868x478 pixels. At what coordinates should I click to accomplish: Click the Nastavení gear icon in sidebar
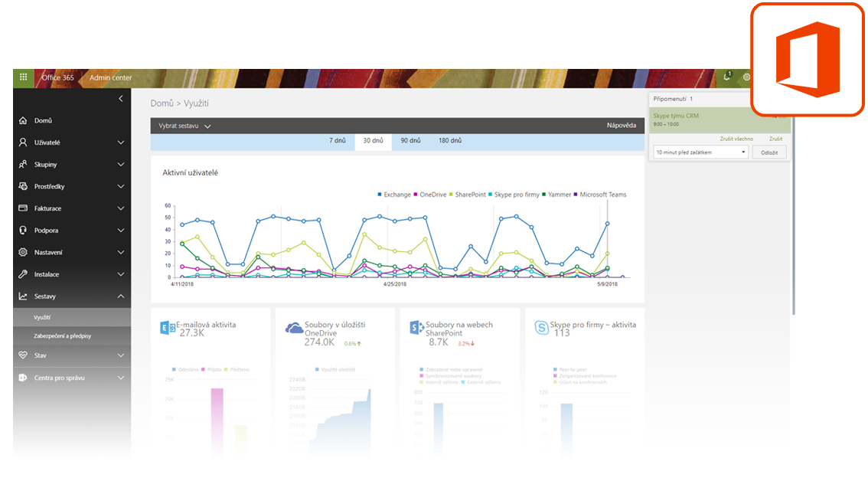point(23,252)
